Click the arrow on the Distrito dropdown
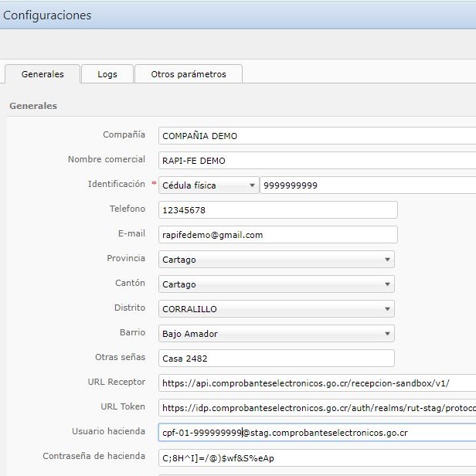This screenshot has height=476, width=476. (387, 309)
